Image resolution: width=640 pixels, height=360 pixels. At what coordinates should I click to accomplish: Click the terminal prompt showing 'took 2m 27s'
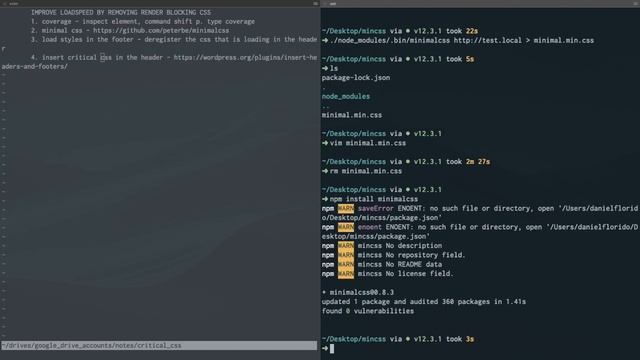point(406,162)
